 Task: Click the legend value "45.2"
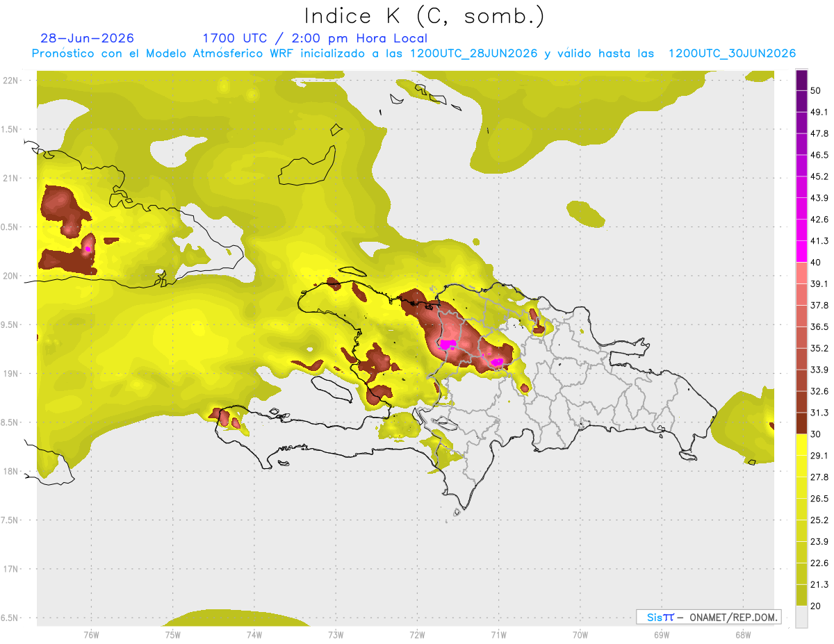(819, 176)
